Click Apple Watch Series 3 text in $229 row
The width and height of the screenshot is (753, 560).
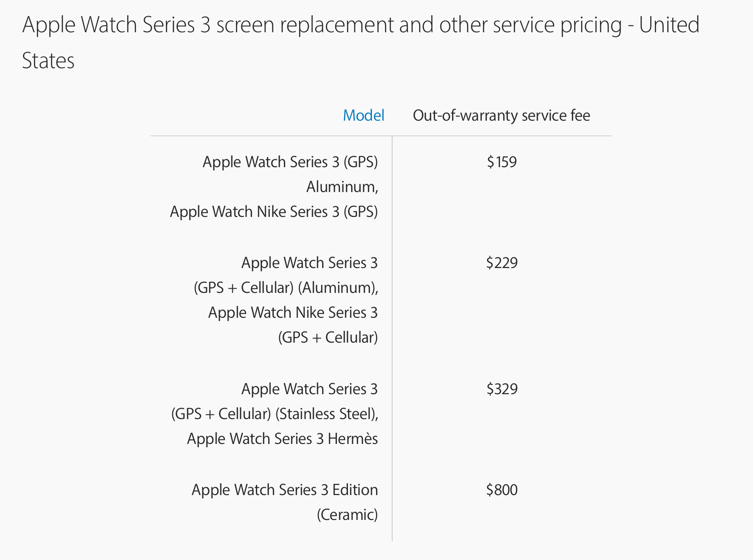point(309,263)
